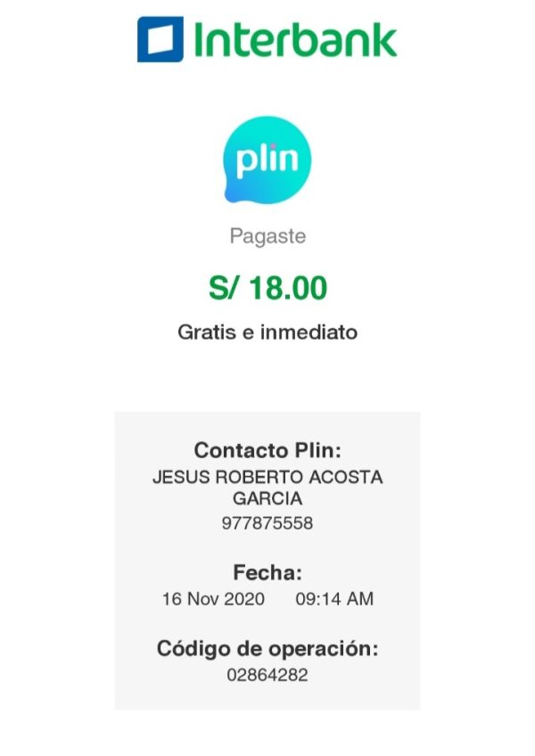535x756 pixels.
Task: Click the gray Pagaste label
Action: pyautogui.click(x=267, y=237)
